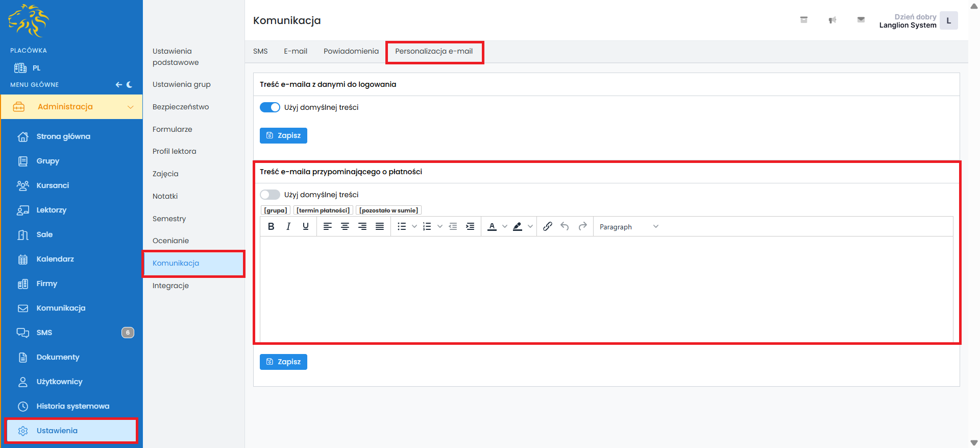Click the Bold formatting icon
The image size is (980, 448).
[x=271, y=226]
